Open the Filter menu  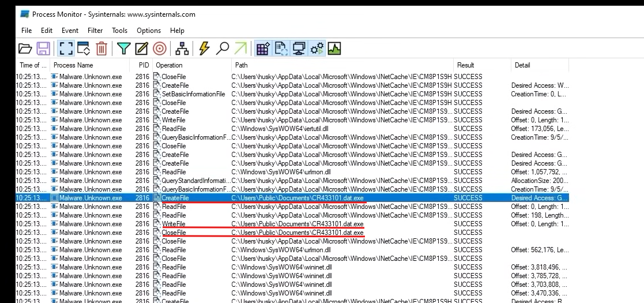[x=95, y=31]
